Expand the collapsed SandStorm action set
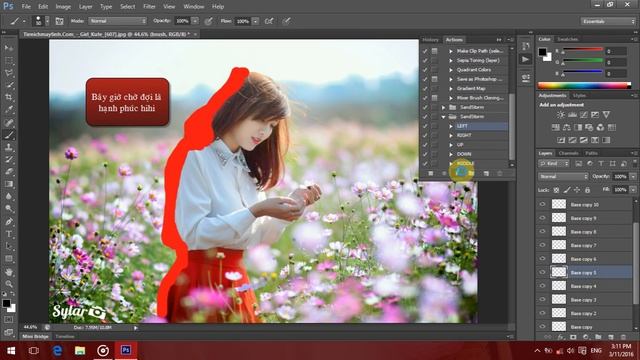640x360 pixels. coord(444,107)
